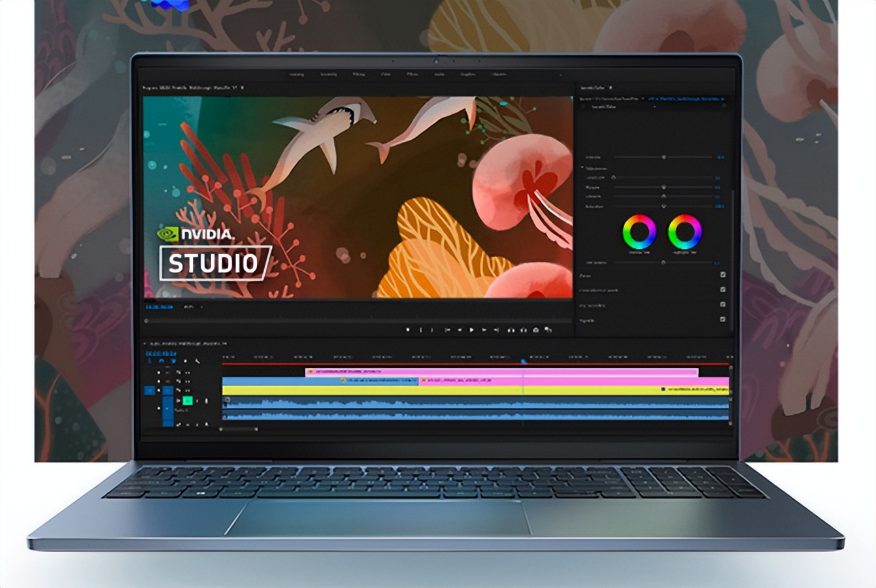Open Comparison View in the Program Monitor
Viewport: 876px width, 588px height.
tap(548, 330)
